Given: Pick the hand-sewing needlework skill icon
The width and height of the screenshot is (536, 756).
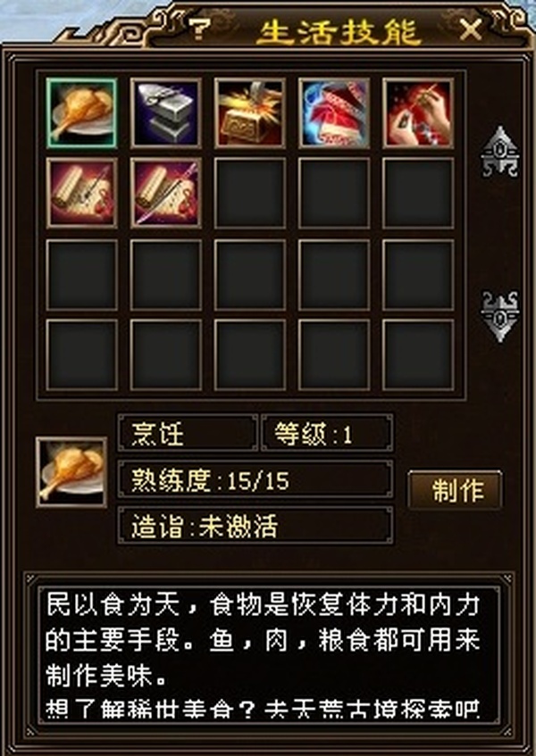Looking at the screenshot, I should point(418,112).
